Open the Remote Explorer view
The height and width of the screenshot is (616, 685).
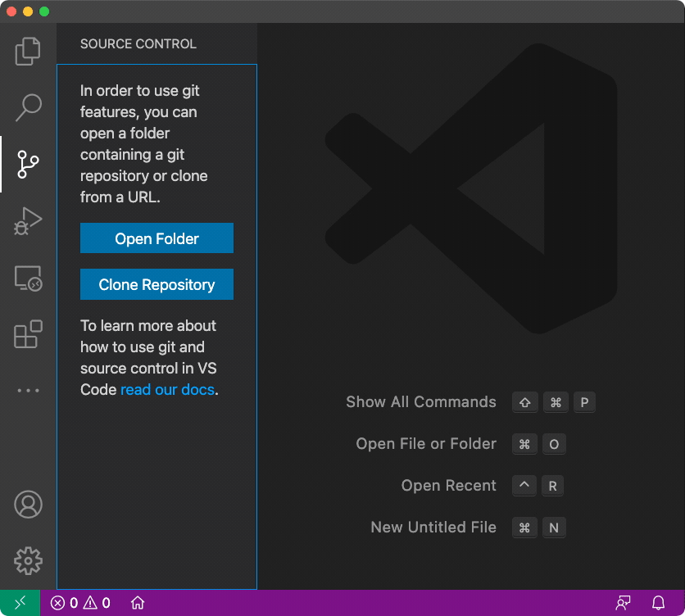coord(28,278)
